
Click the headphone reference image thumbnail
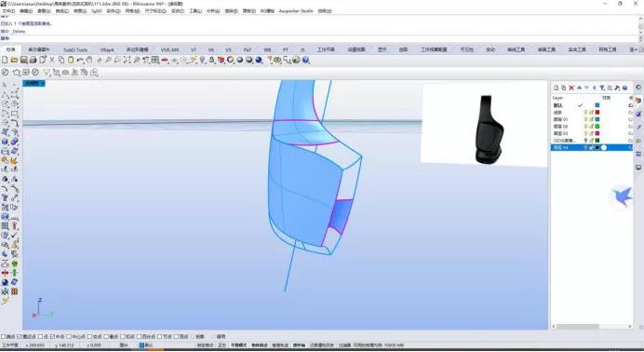tap(484, 126)
